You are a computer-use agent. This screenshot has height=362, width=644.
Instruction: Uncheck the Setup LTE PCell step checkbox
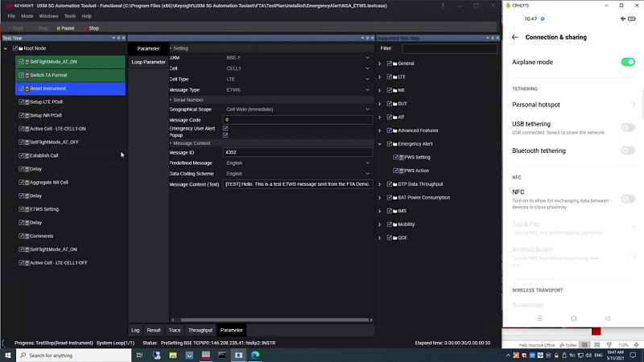click(22, 102)
